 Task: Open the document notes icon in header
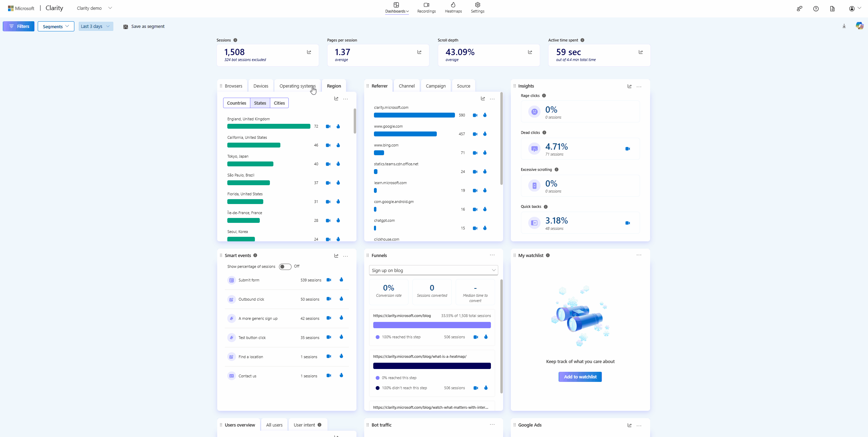pos(832,9)
